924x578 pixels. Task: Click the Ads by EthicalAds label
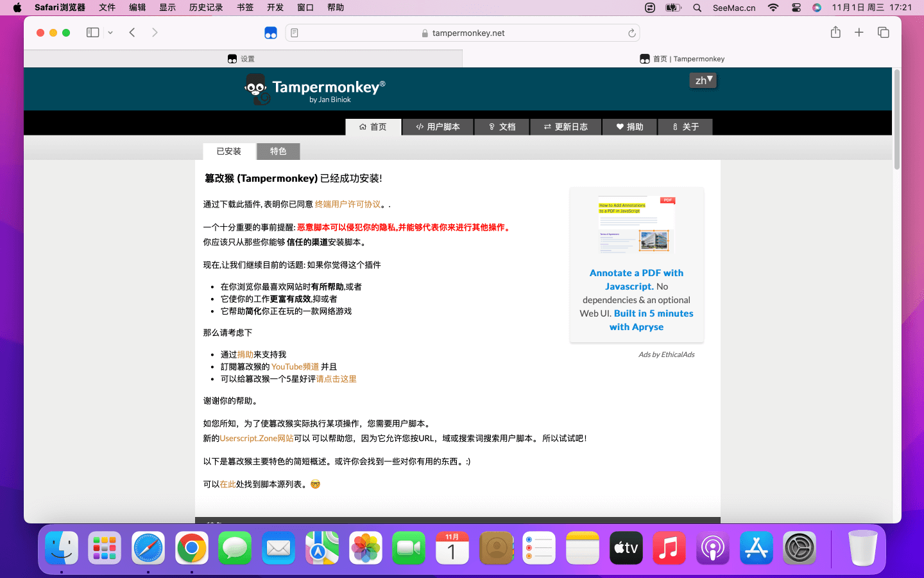pyautogui.click(x=666, y=355)
